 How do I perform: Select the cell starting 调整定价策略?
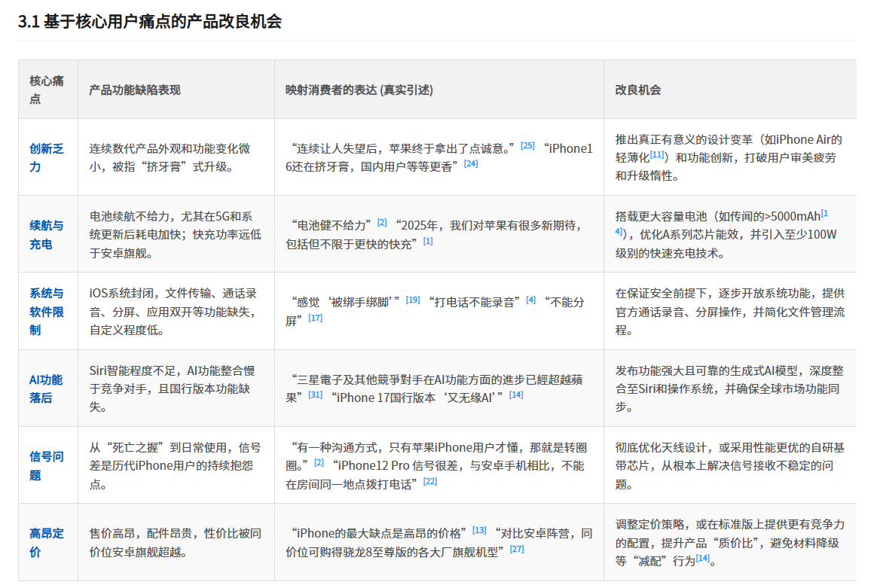coord(730,542)
